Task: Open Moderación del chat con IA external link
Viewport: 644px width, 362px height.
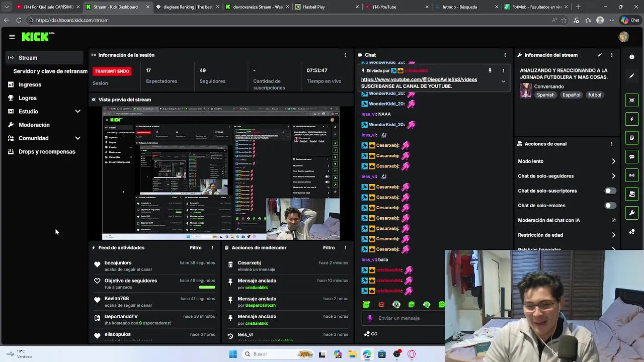Action: 613,220
